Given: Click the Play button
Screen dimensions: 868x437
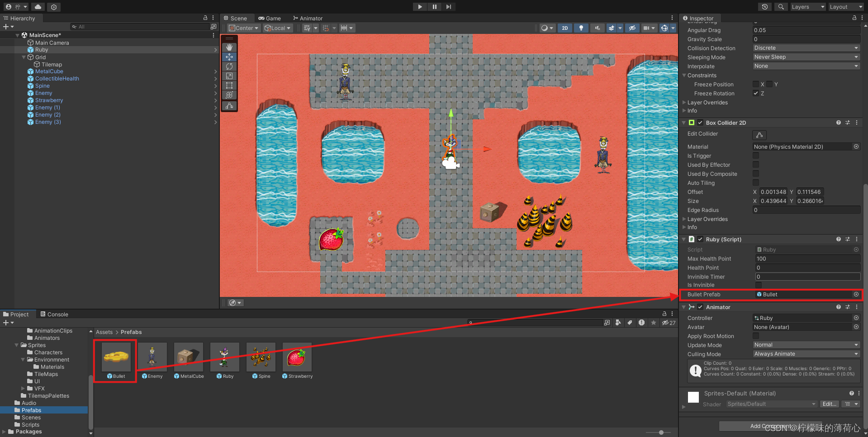Looking at the screenshot, I should pyautogui.click(x=420, y=7).
